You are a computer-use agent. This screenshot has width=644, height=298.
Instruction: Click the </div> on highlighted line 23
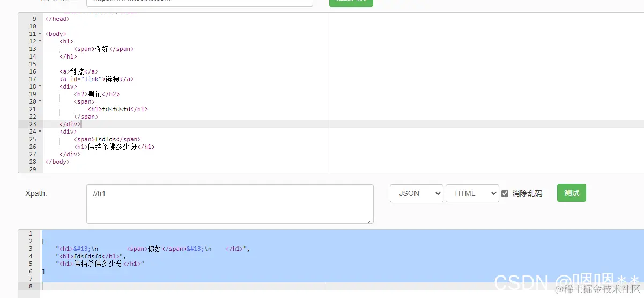tap(70, 124)
